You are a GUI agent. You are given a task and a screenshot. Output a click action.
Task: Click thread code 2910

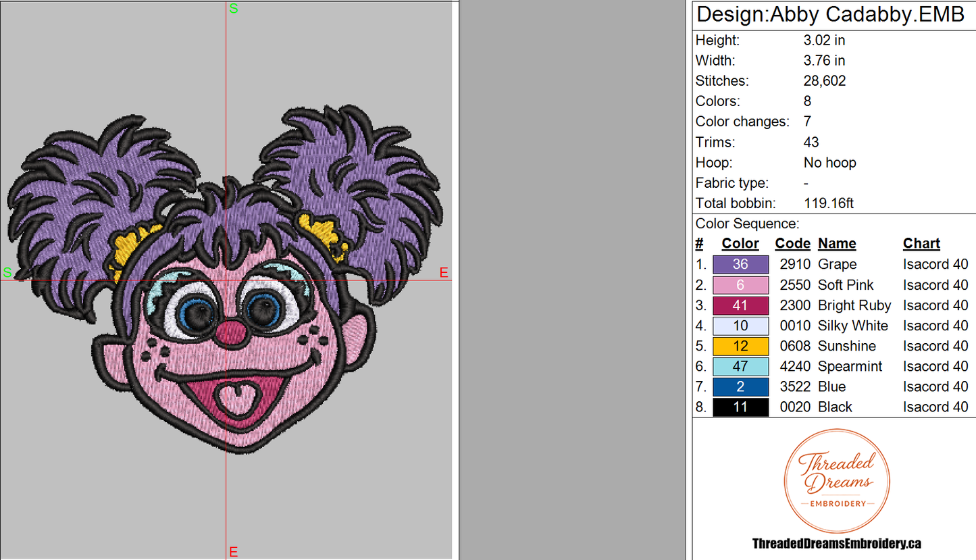(x=794, y=265)
